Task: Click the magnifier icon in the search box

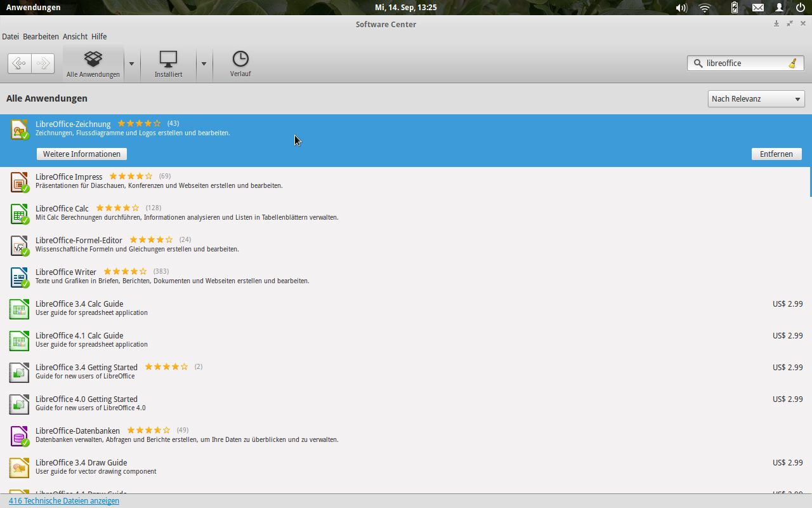Action: tap(698, 63)
